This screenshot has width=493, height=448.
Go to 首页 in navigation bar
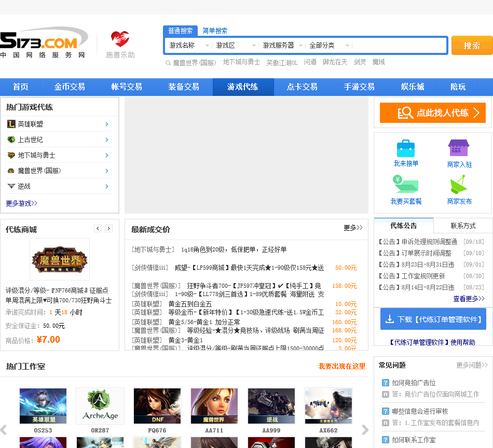[20, 87]
